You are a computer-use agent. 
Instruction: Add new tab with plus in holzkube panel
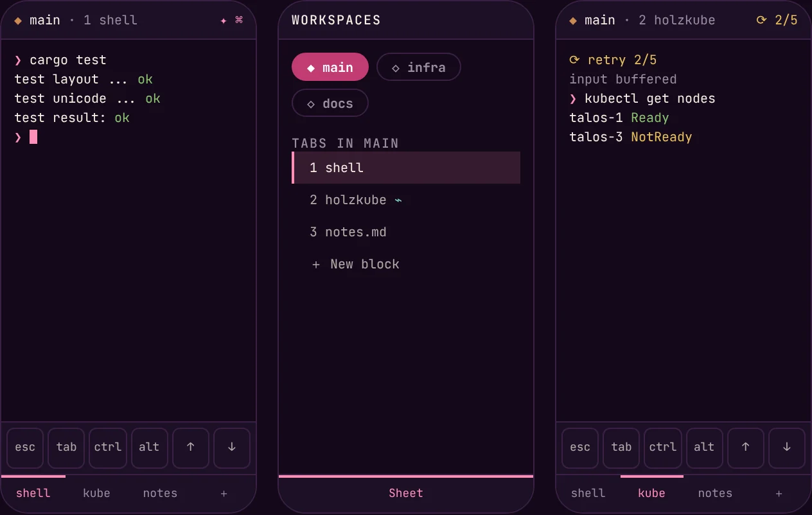point(779,493)
